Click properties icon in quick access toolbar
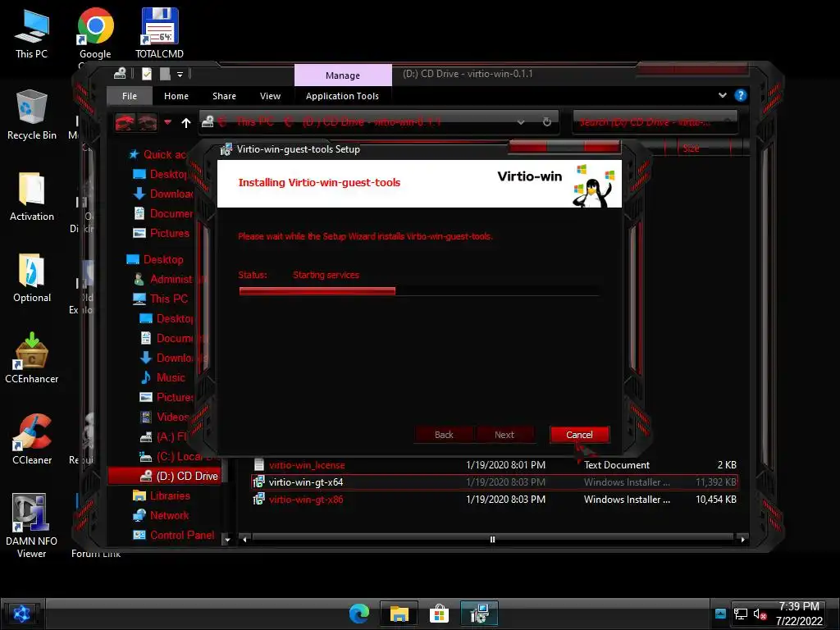This screenshot has width=840, height=630. tap(147, 74)
